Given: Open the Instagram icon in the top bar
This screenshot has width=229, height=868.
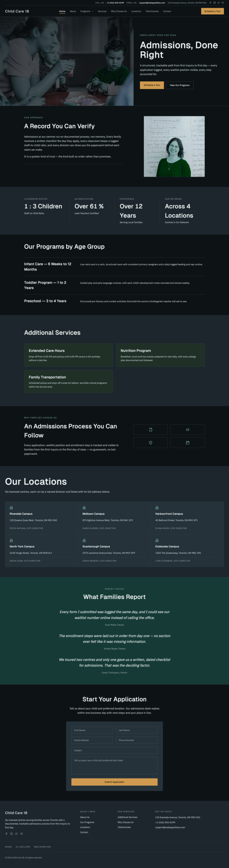Looking at the screenshot, I should coord(214,3).
